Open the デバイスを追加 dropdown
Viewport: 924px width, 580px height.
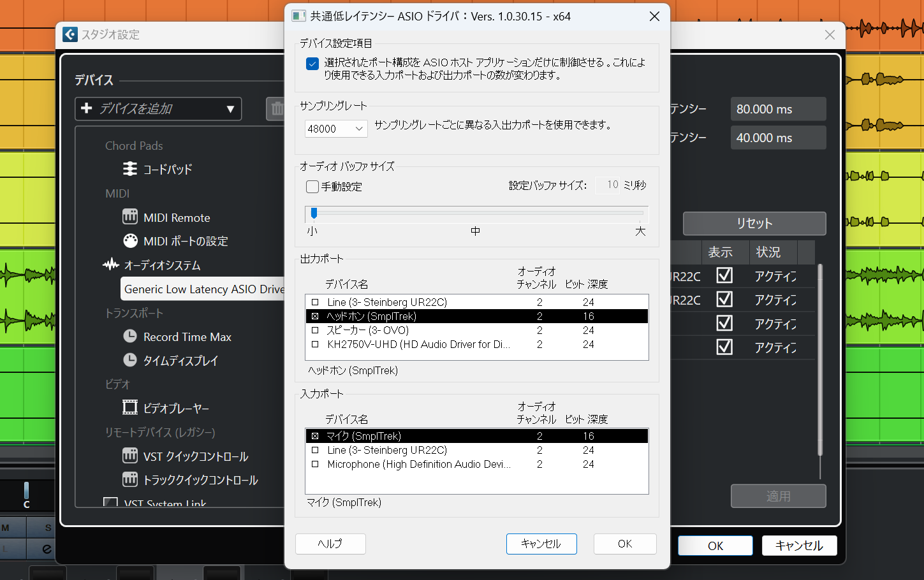[158, 109]
